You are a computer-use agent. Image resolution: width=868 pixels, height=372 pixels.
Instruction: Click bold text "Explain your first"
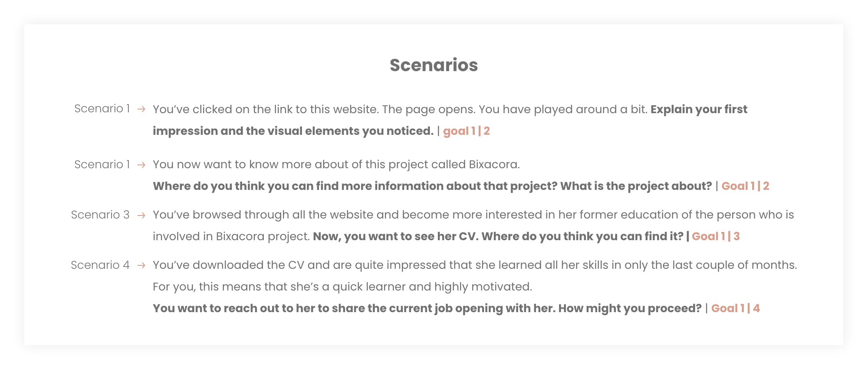[699, 109]
